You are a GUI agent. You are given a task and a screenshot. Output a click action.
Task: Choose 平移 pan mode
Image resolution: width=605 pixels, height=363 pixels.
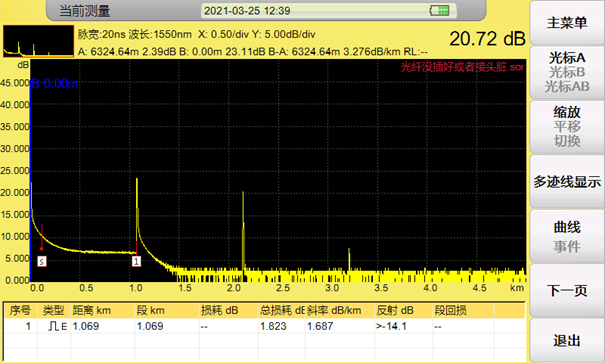(x=567, y=127)
